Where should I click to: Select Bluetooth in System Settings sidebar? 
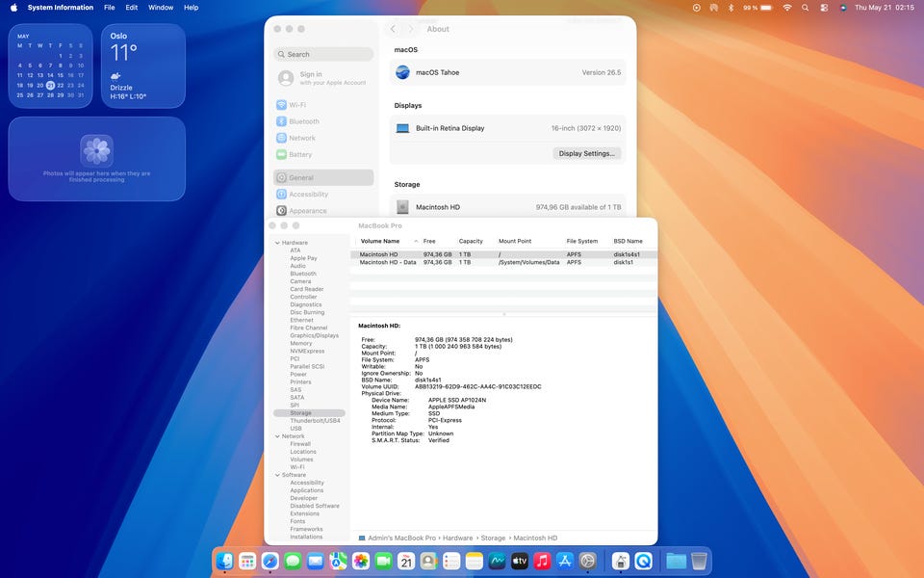tap(323, 121)
